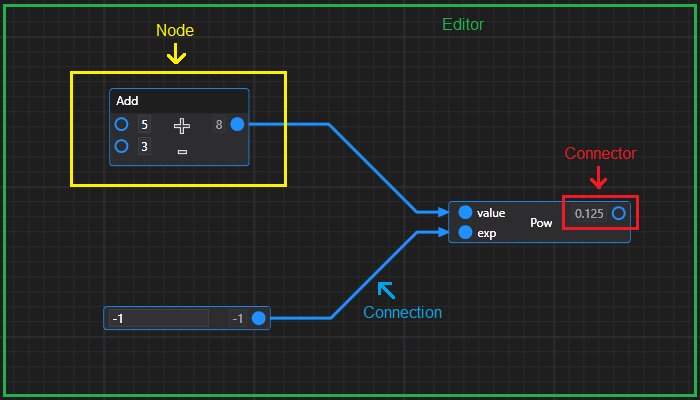The width and height of the screenshot is (700, 400).
Task: Click the wide -1 text input field
Action: tap(159, 318)
